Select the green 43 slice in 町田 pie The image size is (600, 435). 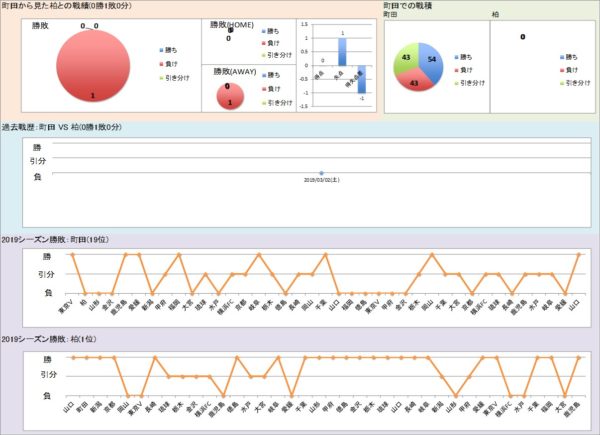point(406,59)
